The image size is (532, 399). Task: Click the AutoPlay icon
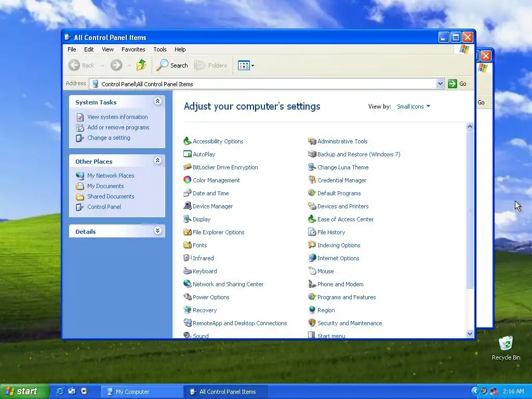tap(187, 154)
